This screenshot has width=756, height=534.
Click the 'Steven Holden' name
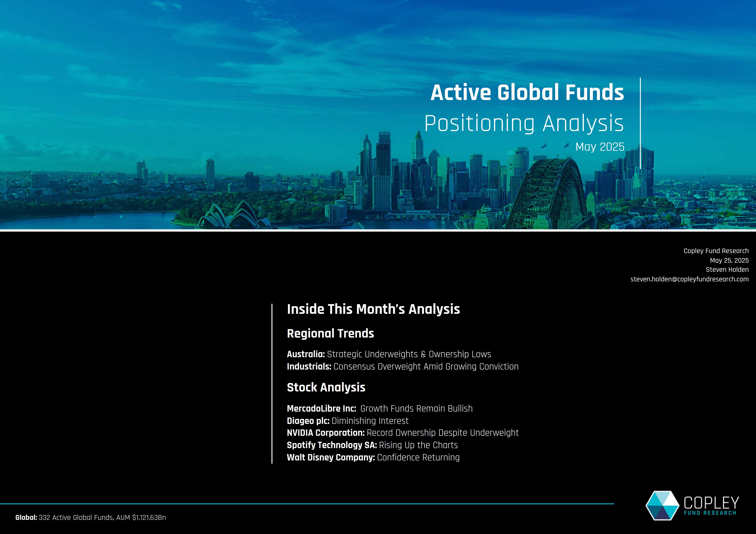727,270
